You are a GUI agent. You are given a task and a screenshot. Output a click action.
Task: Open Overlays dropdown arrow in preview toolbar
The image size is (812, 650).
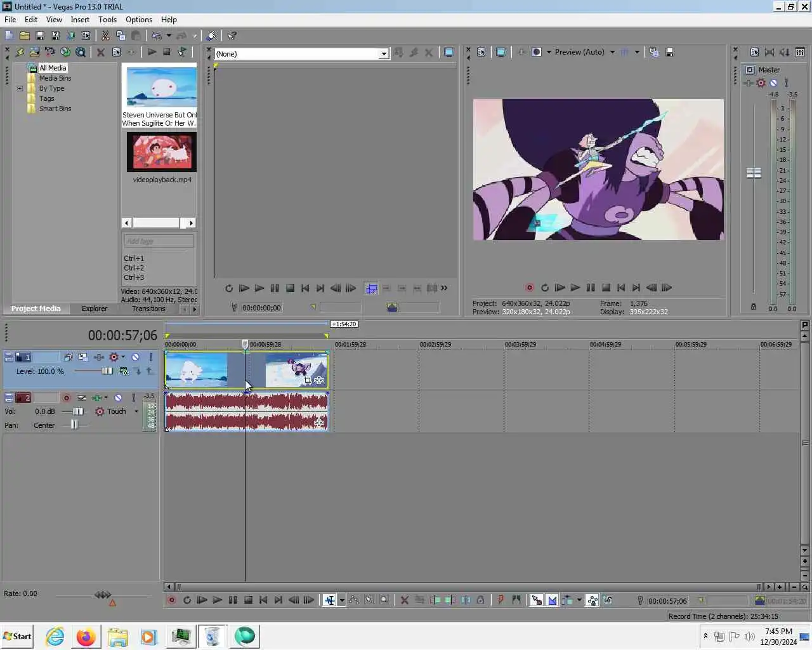637,52
